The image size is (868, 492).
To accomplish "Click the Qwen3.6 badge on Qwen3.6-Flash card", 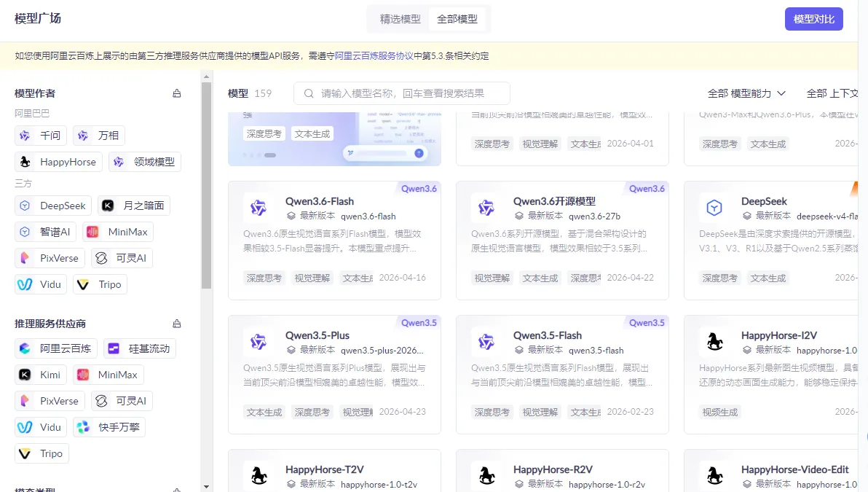I will 419,188.
